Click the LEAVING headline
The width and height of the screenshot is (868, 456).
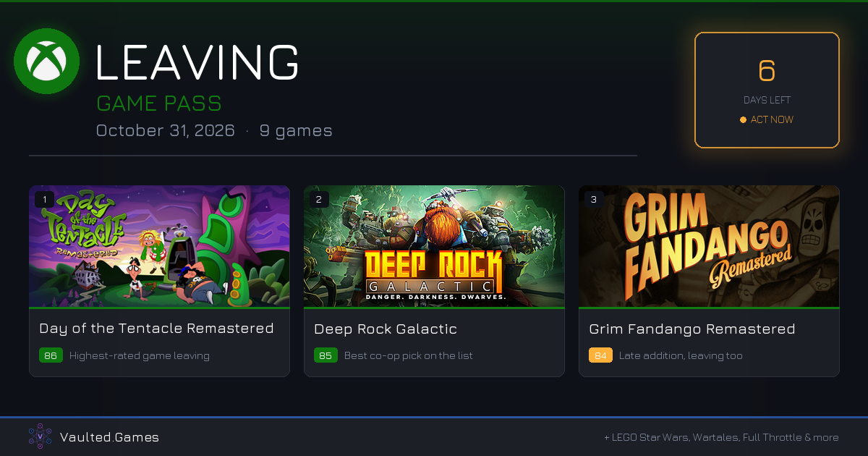(x=197, y=62)
